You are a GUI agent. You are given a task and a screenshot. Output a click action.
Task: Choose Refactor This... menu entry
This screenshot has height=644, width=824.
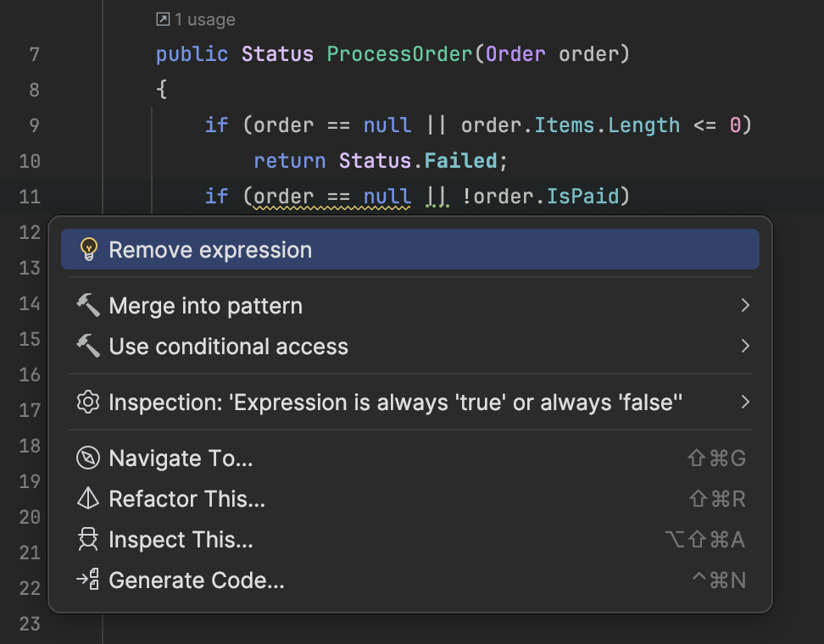pos(187,499)
